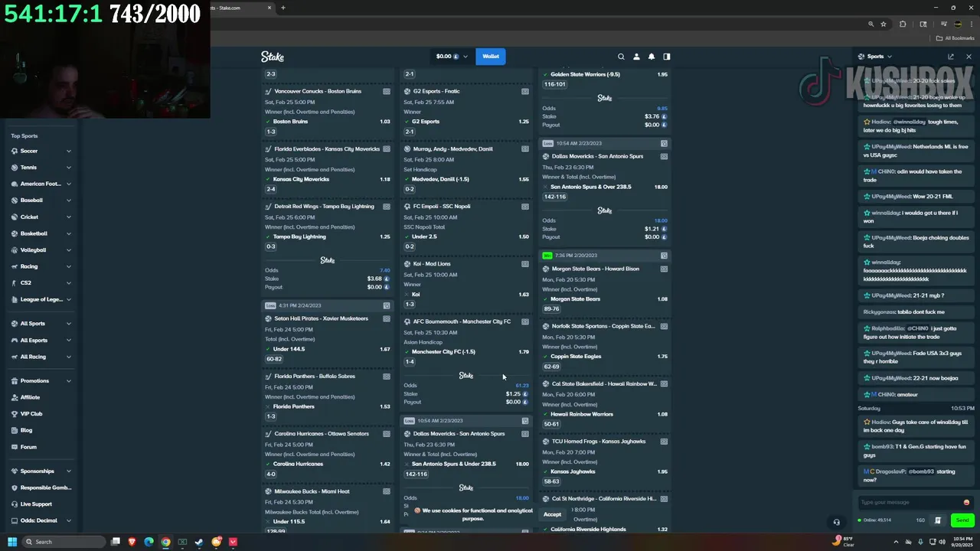980x551 pixels.
Task: Open bet slip icon on 4:31 PM 2/24/2023 card
Action: (x=387, y=305)
